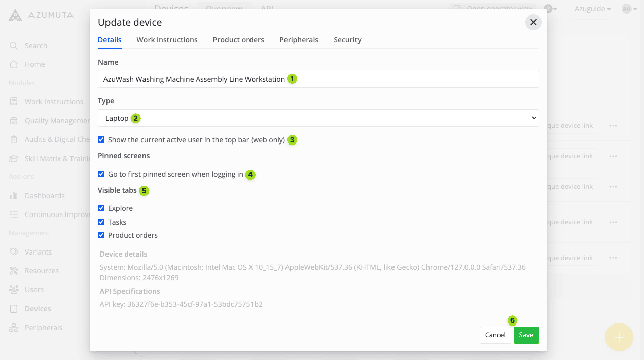
Task: Click the Home house icon
Action: [14, 64]
